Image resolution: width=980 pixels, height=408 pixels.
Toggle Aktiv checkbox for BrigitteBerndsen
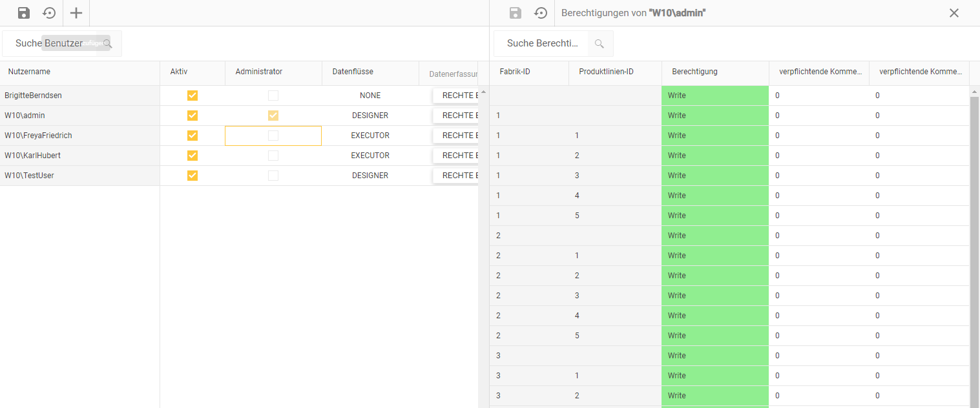coord(193,96)
